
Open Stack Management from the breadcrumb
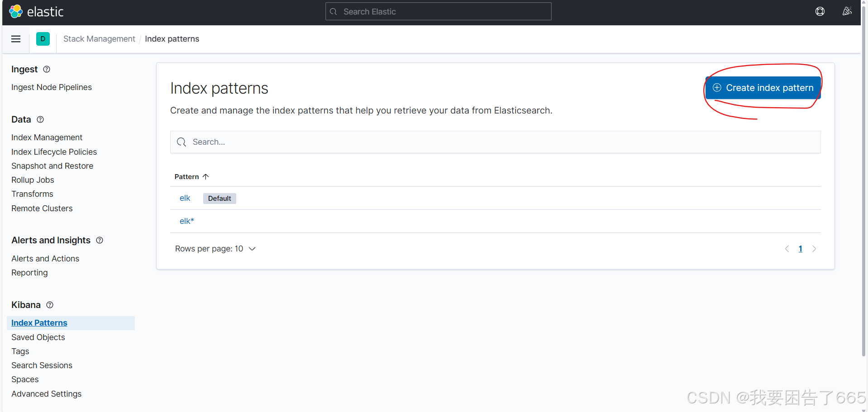[99, 39]
